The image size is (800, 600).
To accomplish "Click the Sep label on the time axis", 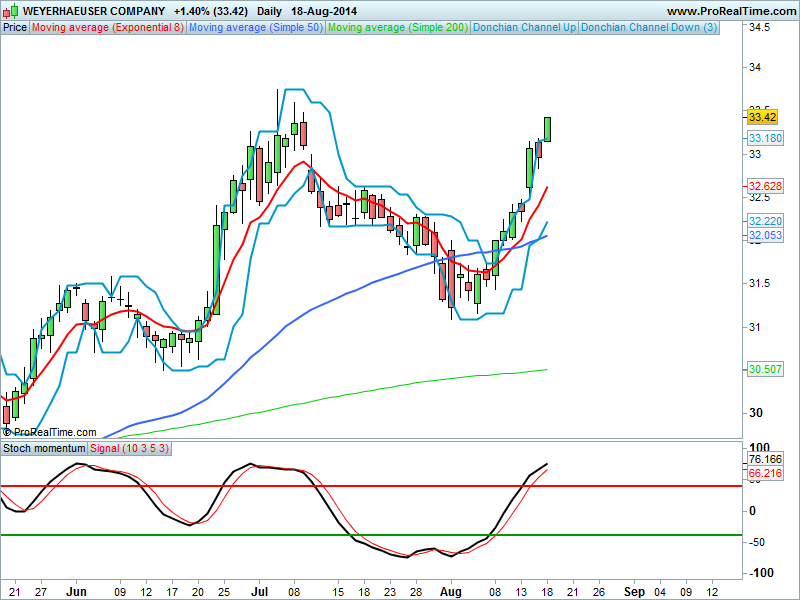I will pos(634,592).
